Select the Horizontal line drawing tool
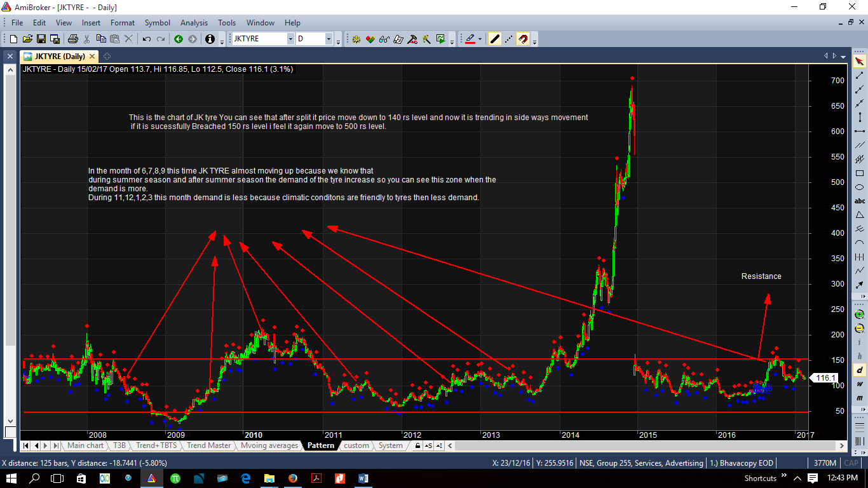 pyautogui.click(x=859, y=131)
